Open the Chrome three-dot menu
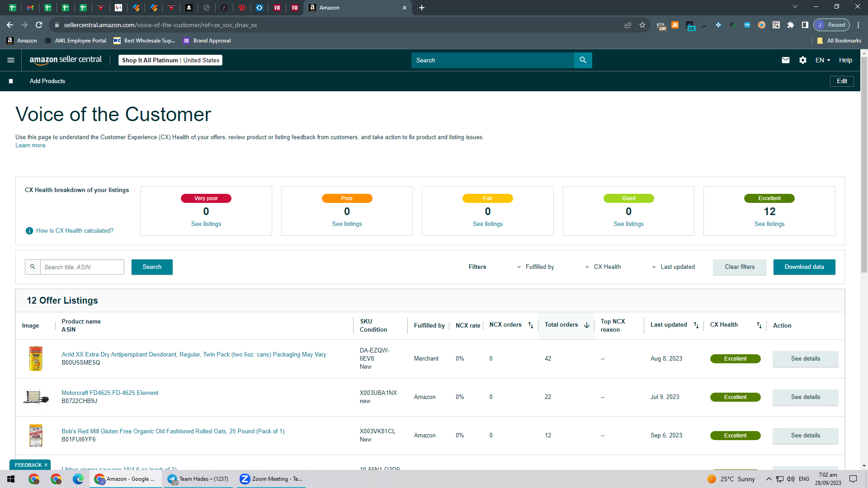This screenshot has width=868, height=488. (859, 25)
